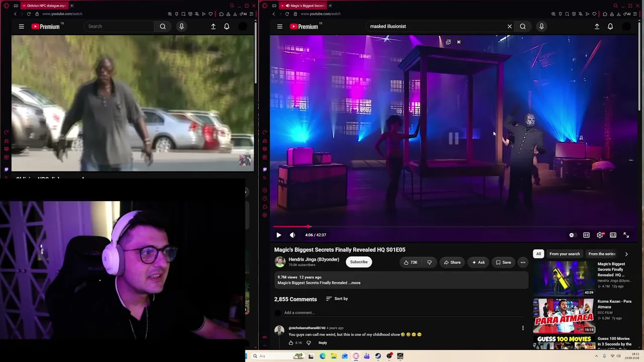Viewport: 644px width, 362px height.
Task: Mute the video with the speaker icon
Action: 293,235
